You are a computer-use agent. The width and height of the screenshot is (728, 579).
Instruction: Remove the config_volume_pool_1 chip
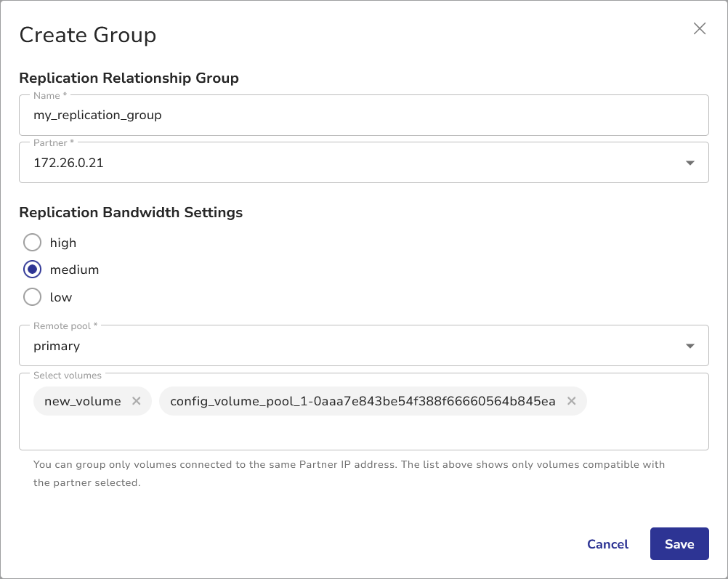(x=571, y=401)
